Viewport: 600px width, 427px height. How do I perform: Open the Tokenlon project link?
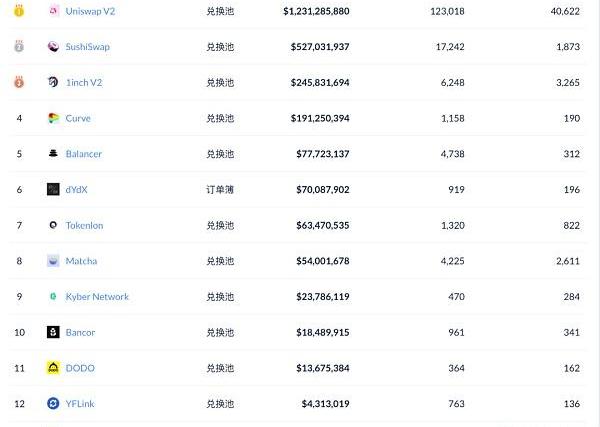point(84,225)
